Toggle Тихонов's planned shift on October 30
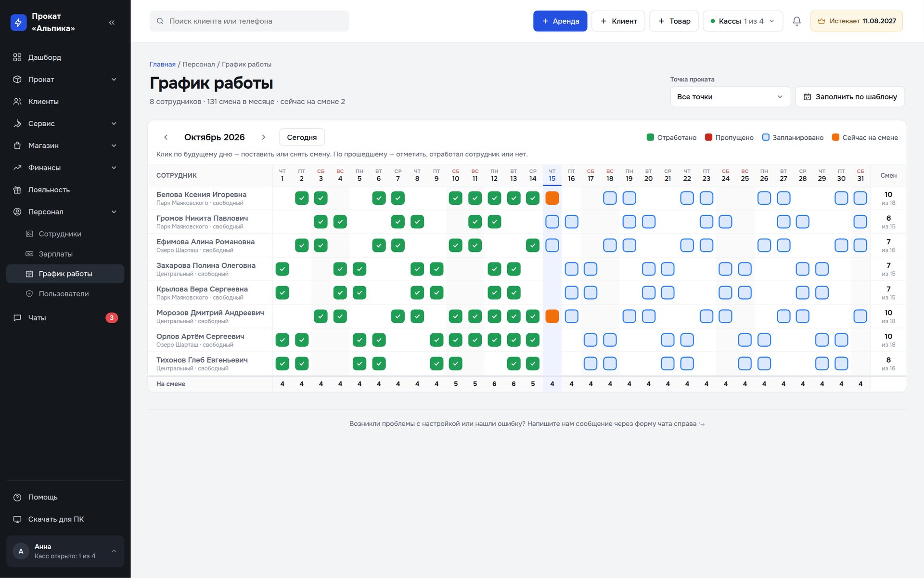The image size is (924, 578). coord(841,363)
